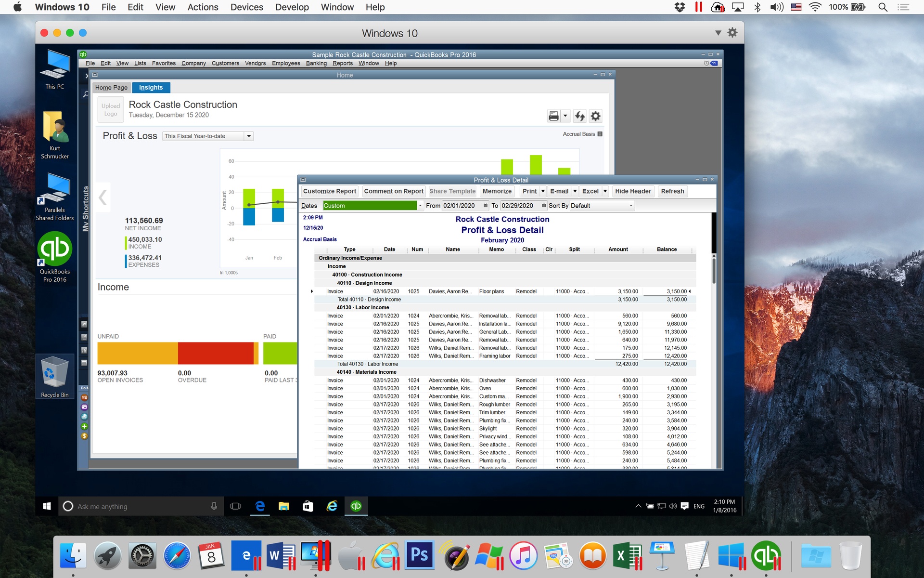Click the Customize Report button
Screen dimensions: 924x578
[x=330, y=191]
